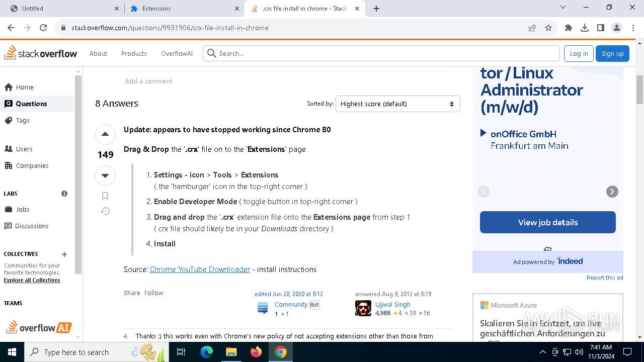Image resolution: width=644 pixels, height=362 pixels.
Task: Open Companies in sidebar
Action: tap(37, 165)
